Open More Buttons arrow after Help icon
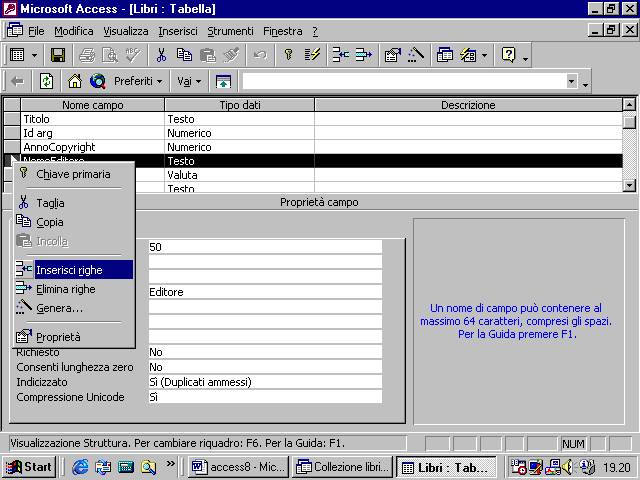 [x=526, y=59]
